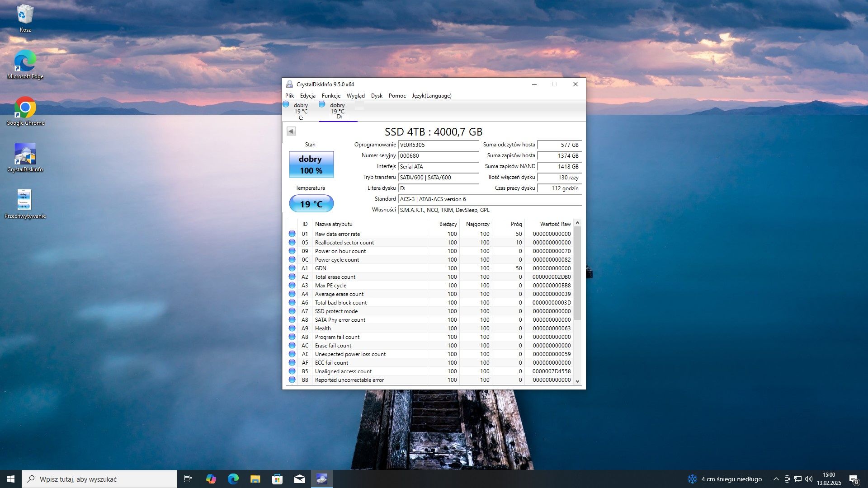
Task: Click status orb for Power on hour count
Action: [x=292, y=251]
